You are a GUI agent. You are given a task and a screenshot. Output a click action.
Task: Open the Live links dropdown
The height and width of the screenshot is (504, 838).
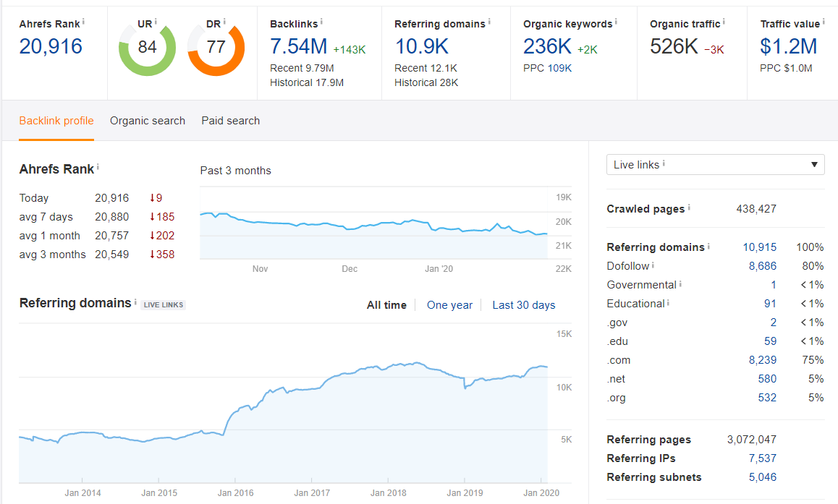point(715,165)
